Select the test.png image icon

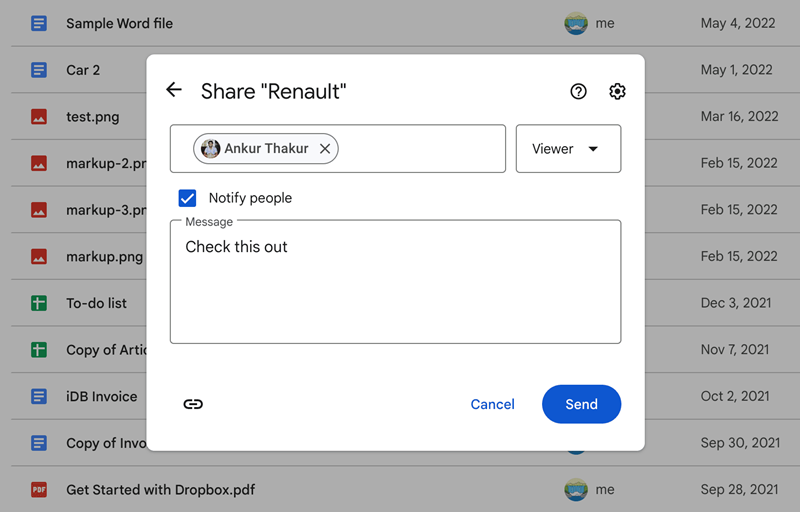(x=39, y=117)
